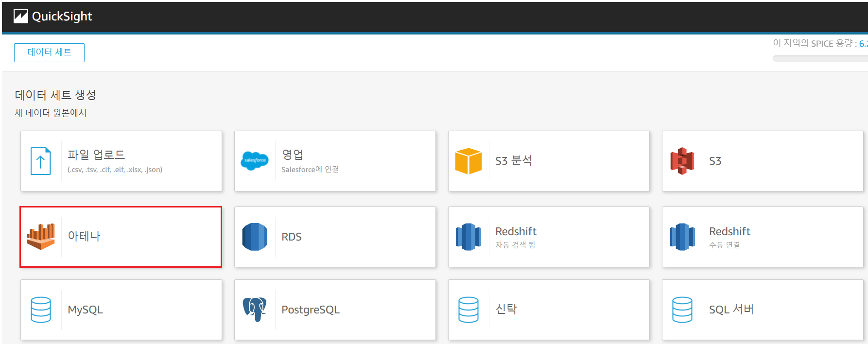Choose the PostgreSQL source label
Viewport: 868px width, 345px height.
(x=311, y=310)
